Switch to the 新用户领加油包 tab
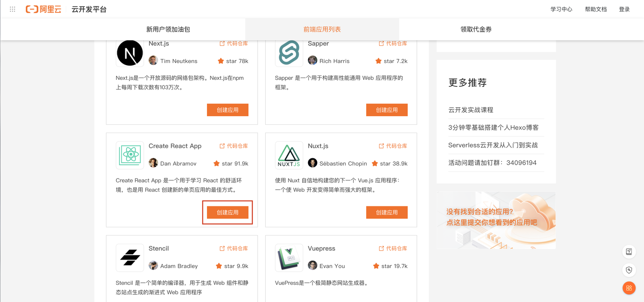The width and height of the screenshot is (644, 302). click(168, 30)
